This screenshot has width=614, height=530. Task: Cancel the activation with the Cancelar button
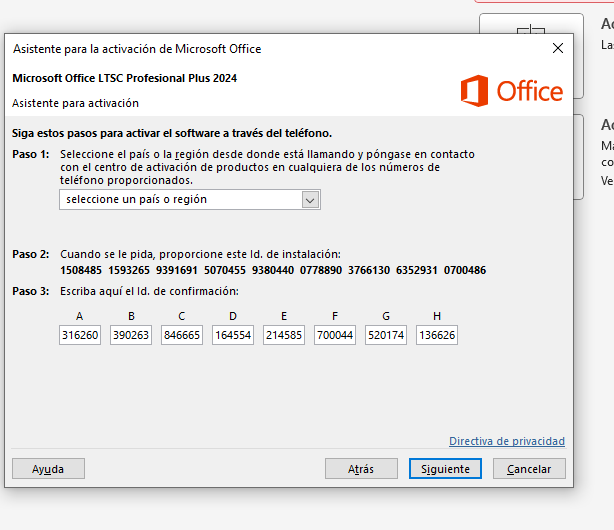529,469
